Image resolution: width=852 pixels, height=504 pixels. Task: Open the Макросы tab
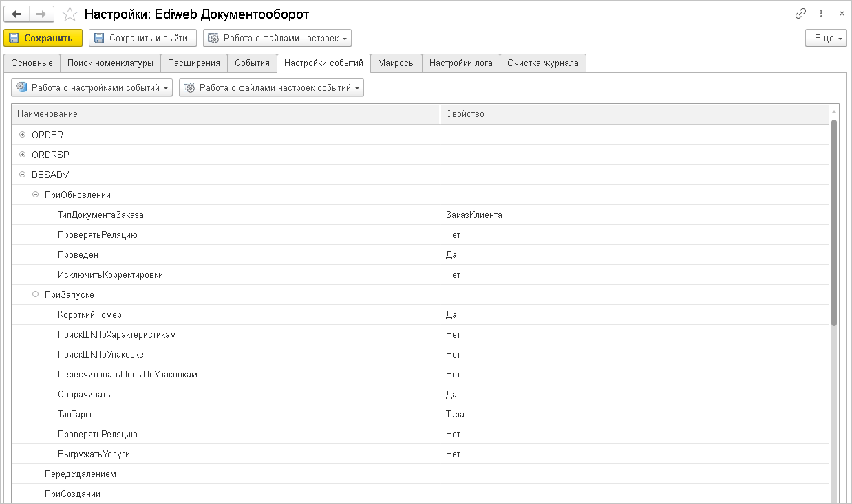point(396,63)
